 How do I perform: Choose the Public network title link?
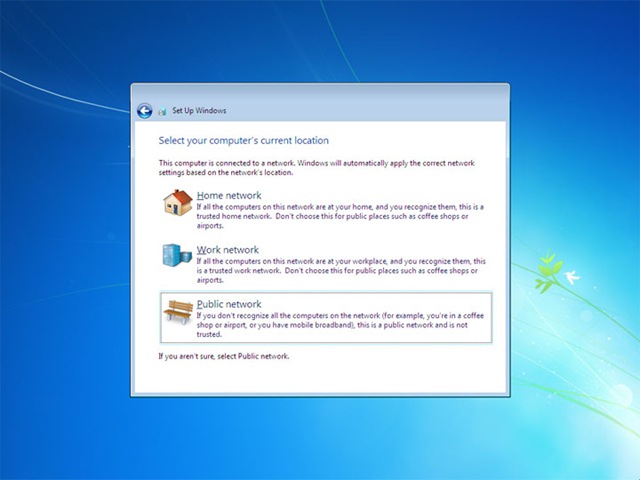click(229, 304)
